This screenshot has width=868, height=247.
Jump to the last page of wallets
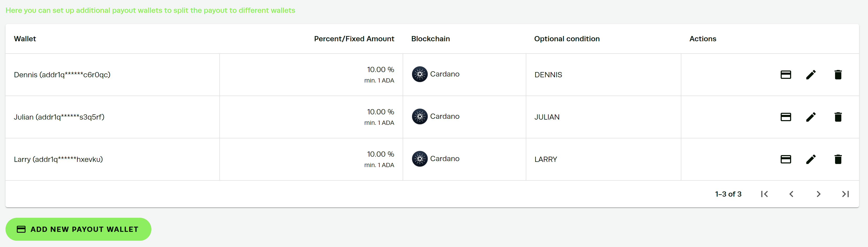click(x=846, y=194)
